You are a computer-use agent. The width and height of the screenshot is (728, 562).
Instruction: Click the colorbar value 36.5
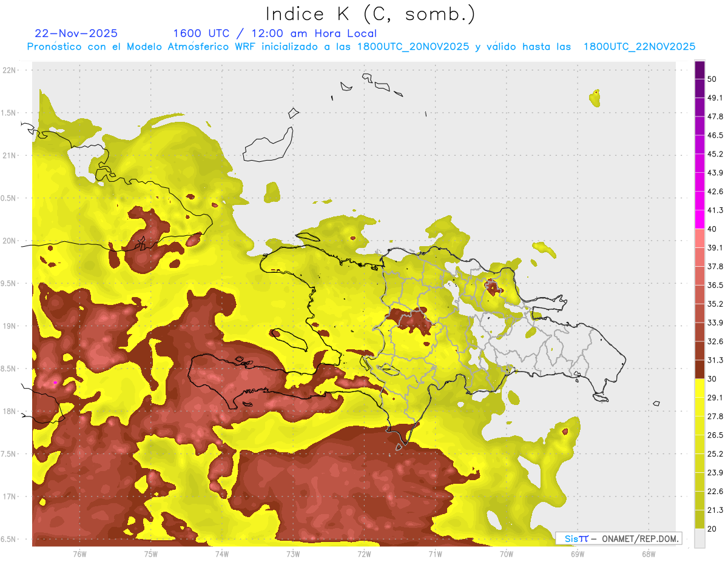(x=715, y=285)
